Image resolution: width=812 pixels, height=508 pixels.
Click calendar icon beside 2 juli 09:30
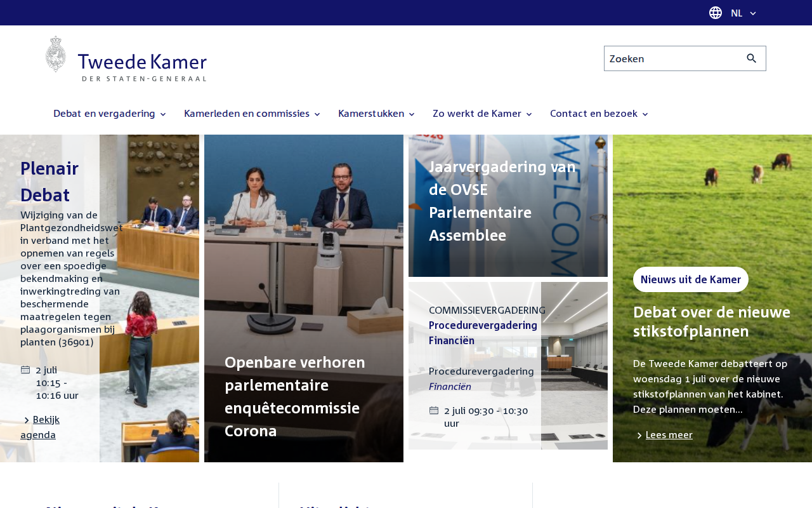(434, 410)
